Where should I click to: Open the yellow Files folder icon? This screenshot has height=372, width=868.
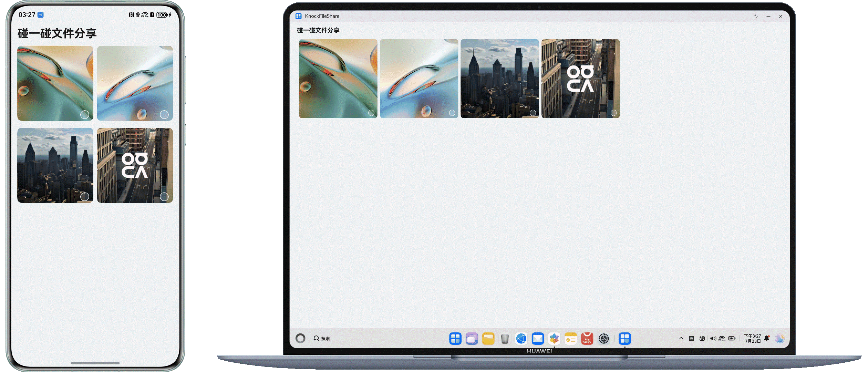coord(488,339)
